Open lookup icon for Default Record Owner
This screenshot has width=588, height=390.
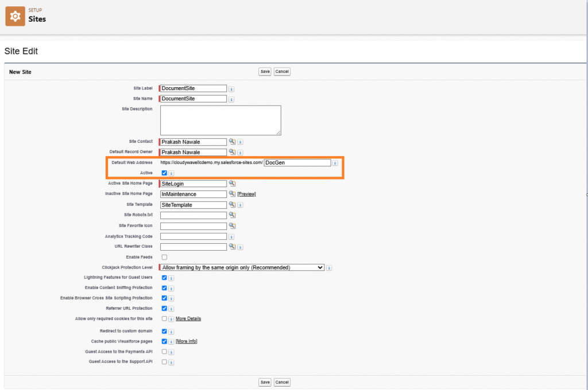pos(232,152)
